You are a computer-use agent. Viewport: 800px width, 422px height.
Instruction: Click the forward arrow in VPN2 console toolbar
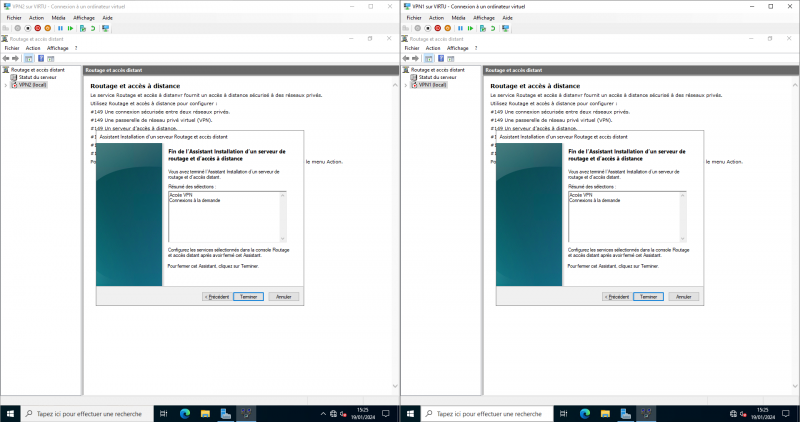pos(15,59)
